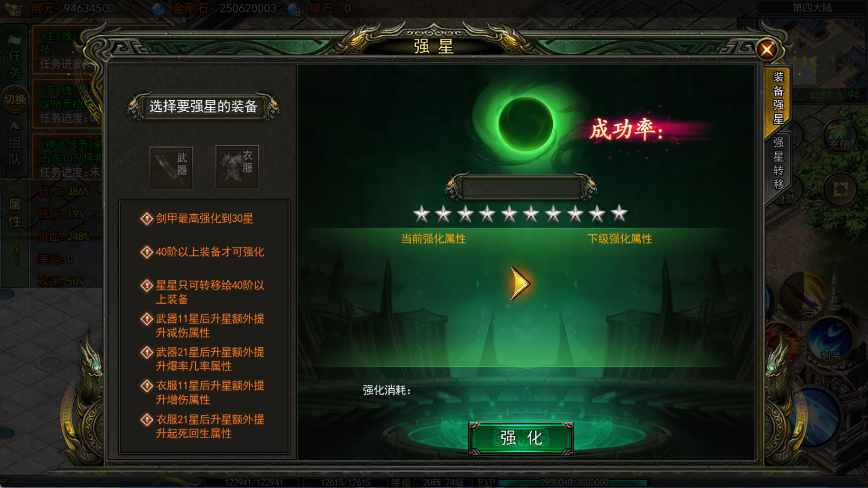Image resolution: width=868 pixels, height=488 pixels.
Task: Activate the 逐日 skill icon
Action: click(x=803, y=296)
